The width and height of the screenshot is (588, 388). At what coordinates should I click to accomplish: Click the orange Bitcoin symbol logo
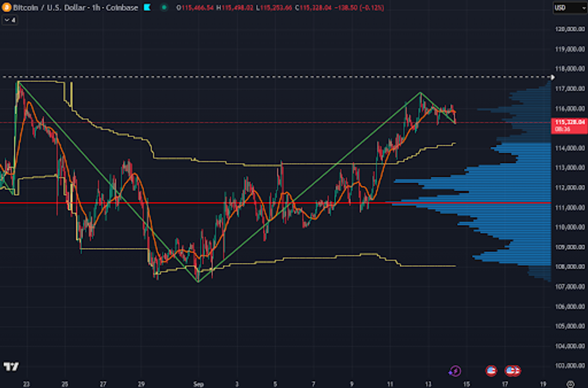[x=6, y=7]
